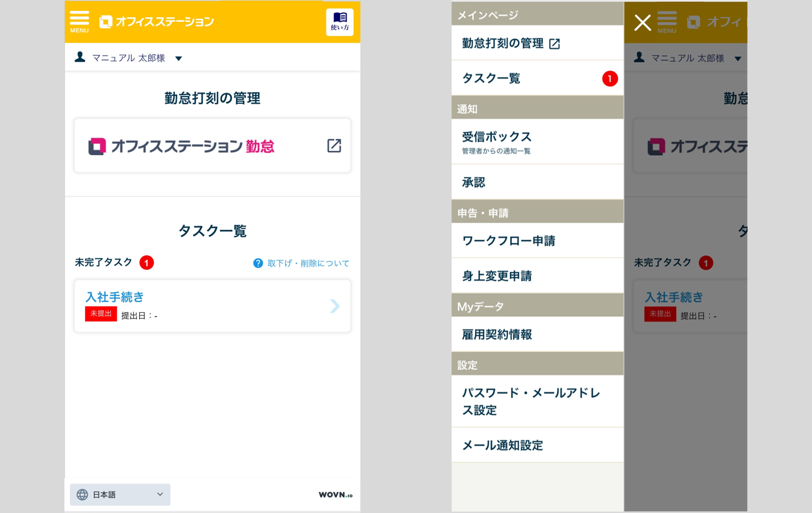Select タスク一覧 in the side menu
The width and height of the screenshot is (812, 513).
coord(537,78)
